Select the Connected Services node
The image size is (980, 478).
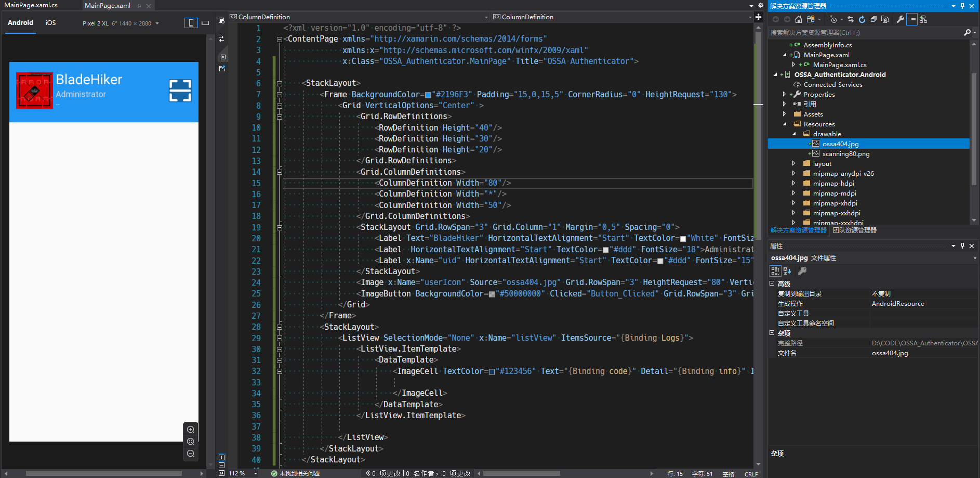[x=833, y=84]
